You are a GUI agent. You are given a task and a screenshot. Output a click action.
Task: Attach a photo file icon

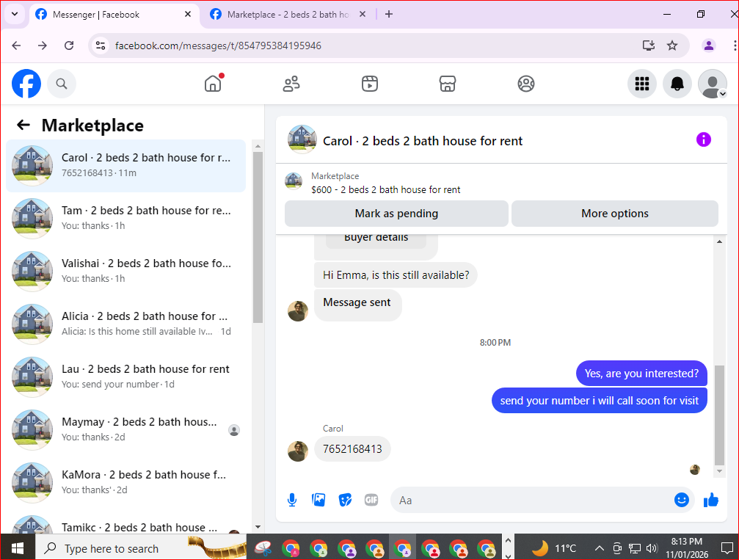318,500
